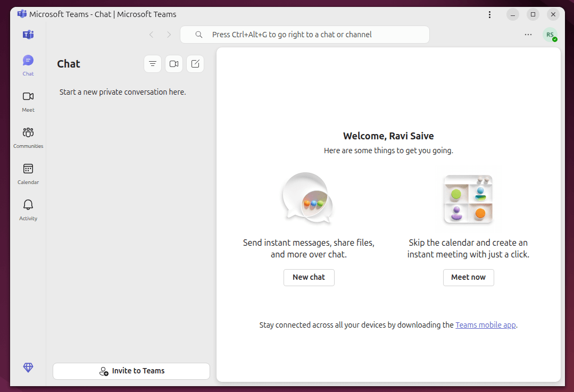The width and height of the screenshot is (574, 392).
Task: Click the Teams logo at the top left
Action: (x=28, y=35)
